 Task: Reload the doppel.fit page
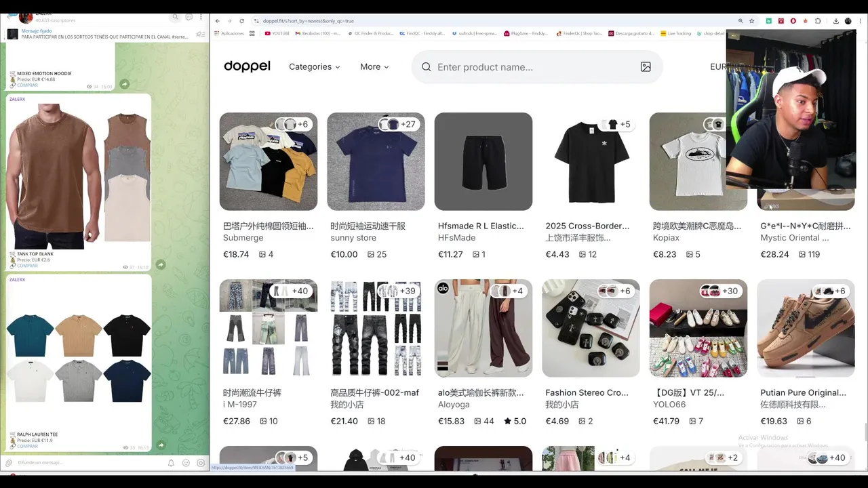[241, 21]
